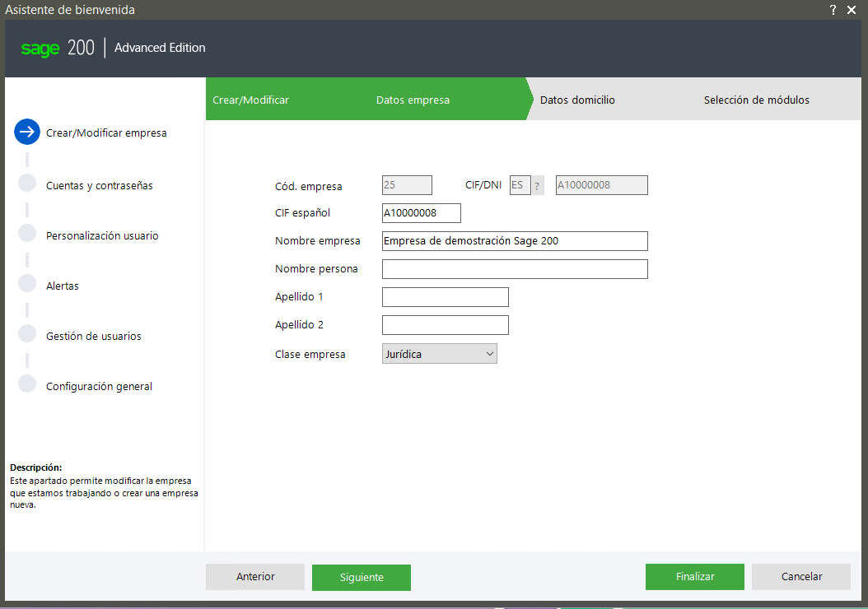Select the Gestión de usuarios step circle
868x609 pixels.
27,333
